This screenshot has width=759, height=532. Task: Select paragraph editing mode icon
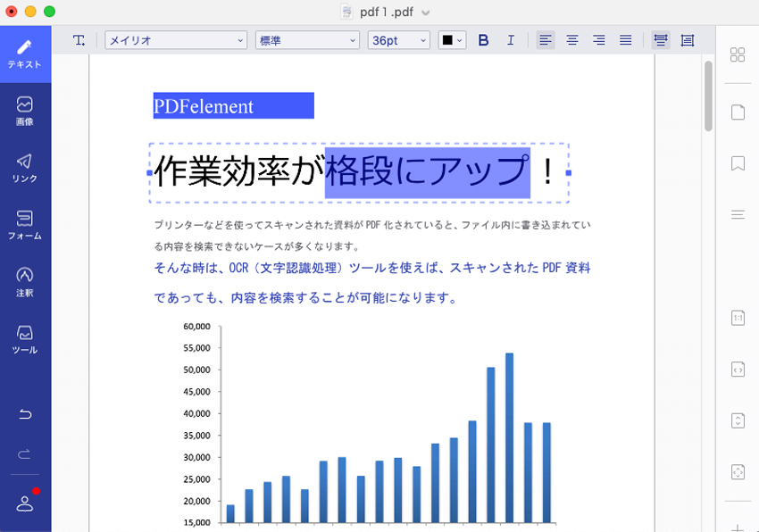click(x=688, y=40)
